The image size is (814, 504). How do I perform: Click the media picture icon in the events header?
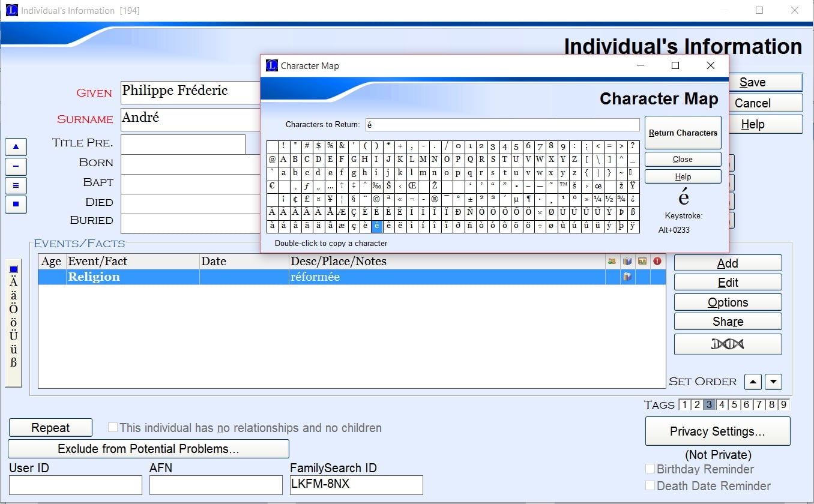point(642,261)
